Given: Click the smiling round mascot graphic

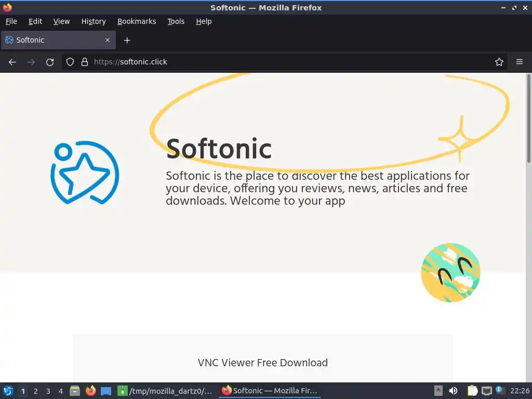Looking at the screenshot, I should click(450, 272).
